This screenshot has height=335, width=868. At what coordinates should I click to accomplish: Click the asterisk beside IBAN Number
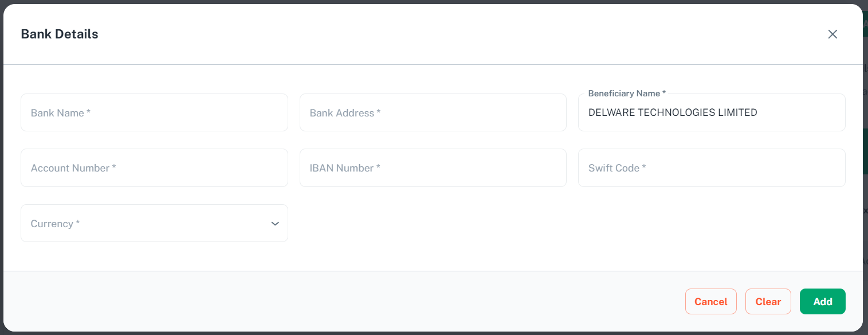[x=378, y=167]
